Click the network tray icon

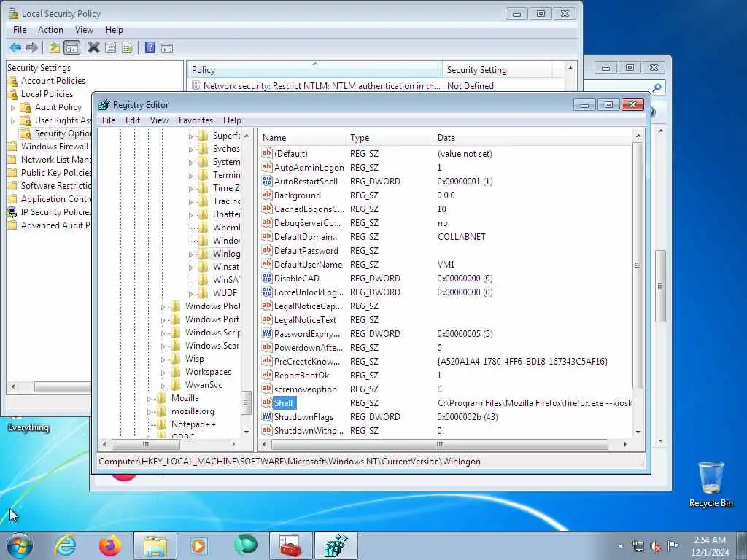coord(638,547)
